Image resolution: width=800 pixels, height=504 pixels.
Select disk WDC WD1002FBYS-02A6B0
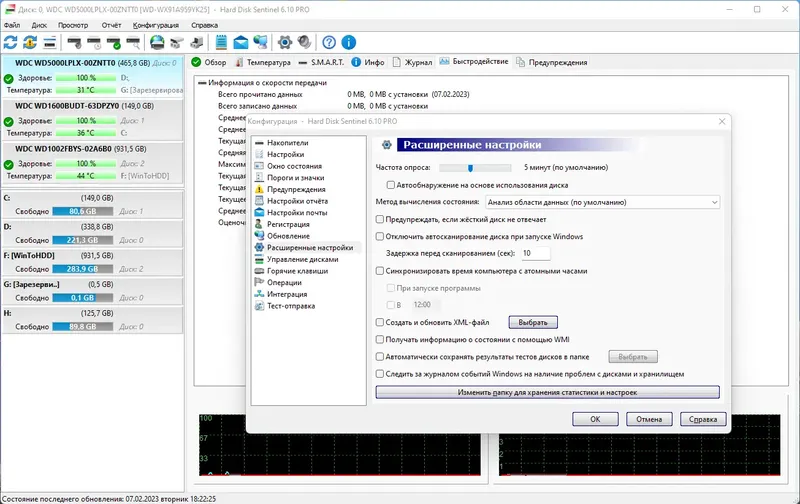92,162
